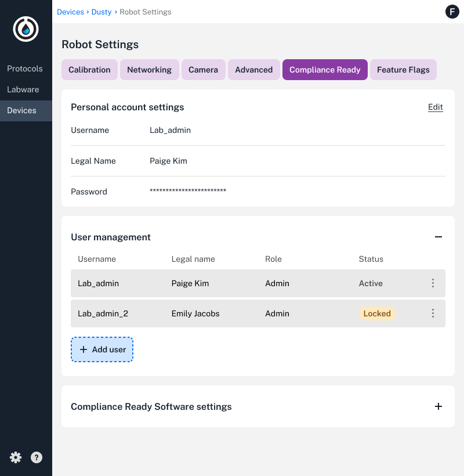Click the Status column header
The height and width of the screenshot is (476, 464).
[x=371, y=259]
